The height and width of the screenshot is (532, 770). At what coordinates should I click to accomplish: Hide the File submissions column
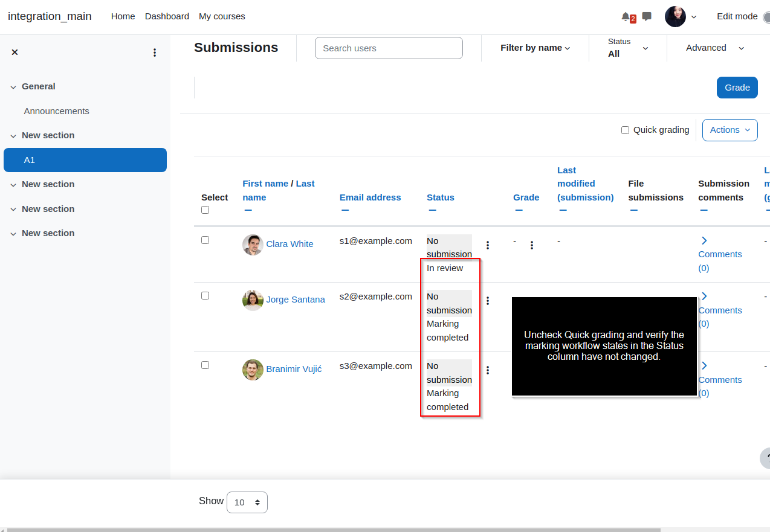[x=633, y=210]
